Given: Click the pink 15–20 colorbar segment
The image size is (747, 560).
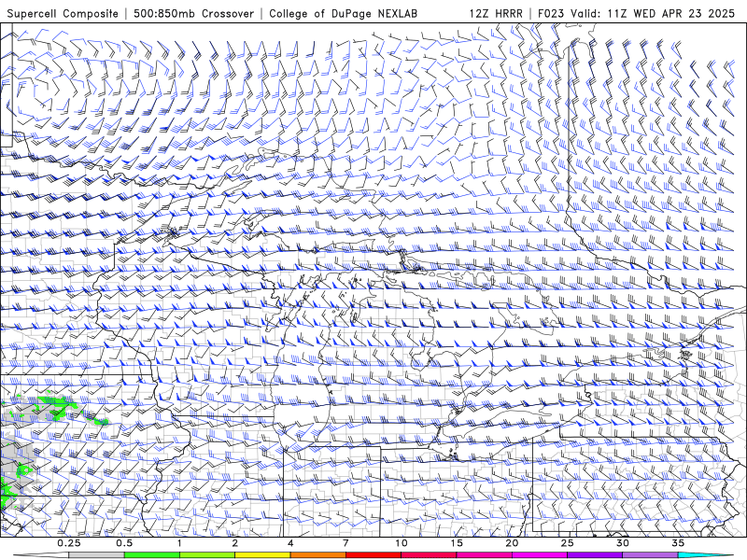Looking at the screenshot, I should (484, 555).
